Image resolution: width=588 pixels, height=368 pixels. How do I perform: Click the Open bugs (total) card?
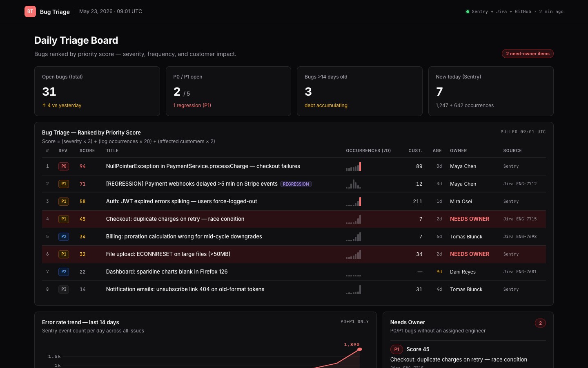coord(97,91)
